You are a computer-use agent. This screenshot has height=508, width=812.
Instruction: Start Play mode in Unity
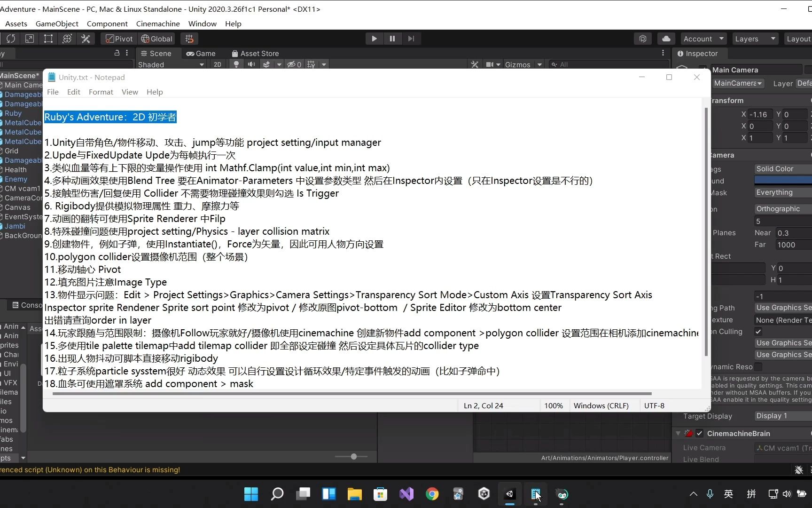coord(374,39)
